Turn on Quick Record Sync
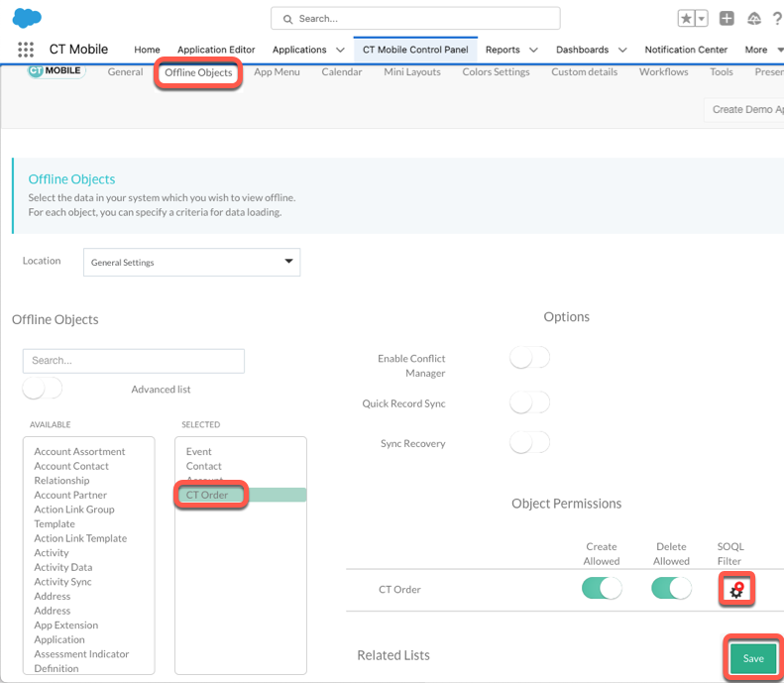 click(x=529, y=402)
